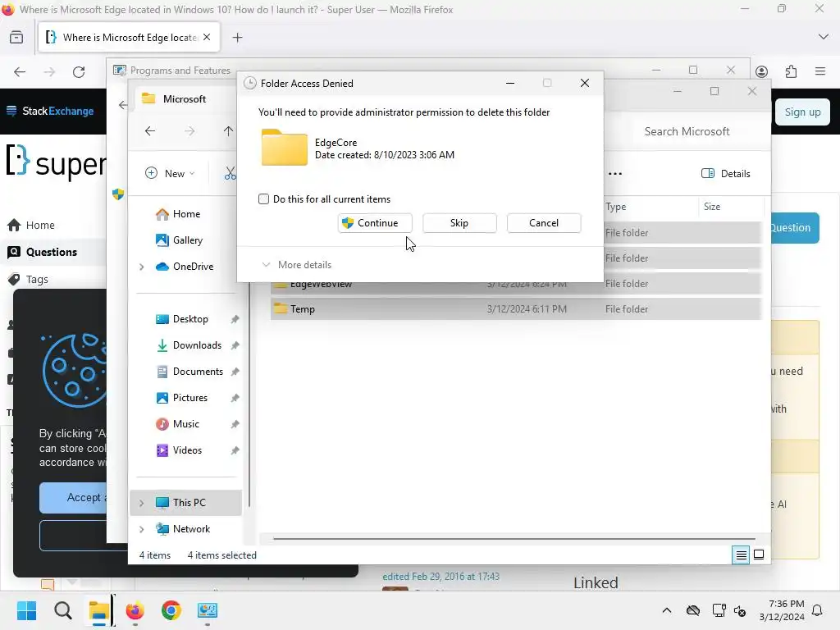The width and height of the screenshot is (840, 630).
Task: Open taskbar Search icon
Action: coord(62,610)
